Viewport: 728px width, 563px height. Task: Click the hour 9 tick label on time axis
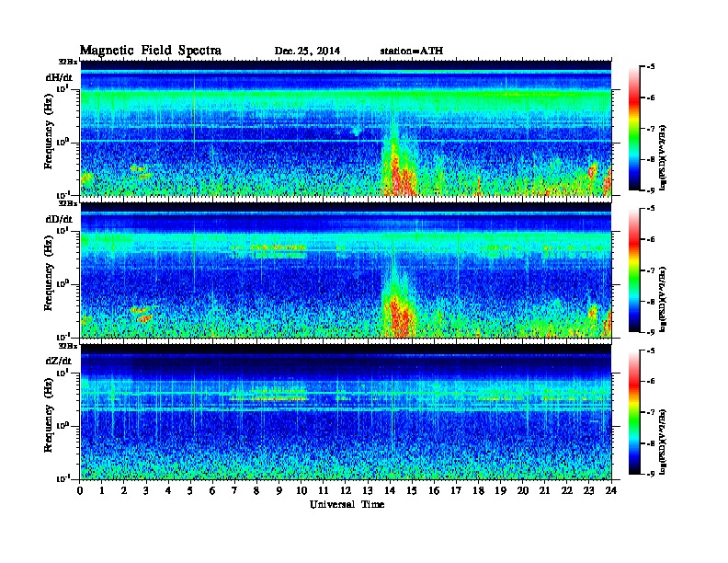point(279,490)
